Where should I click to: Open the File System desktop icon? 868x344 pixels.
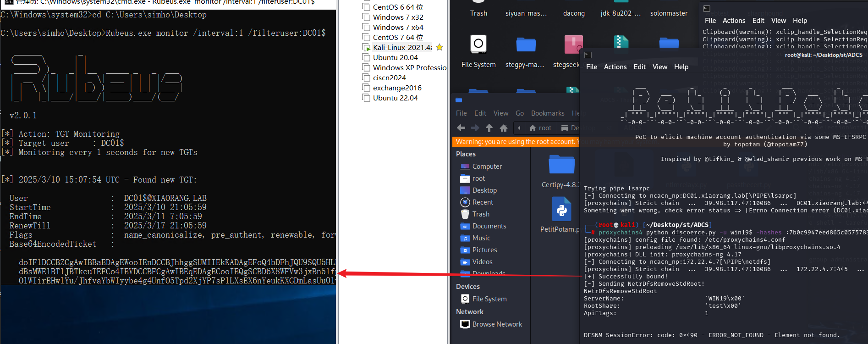pos(478,44)
